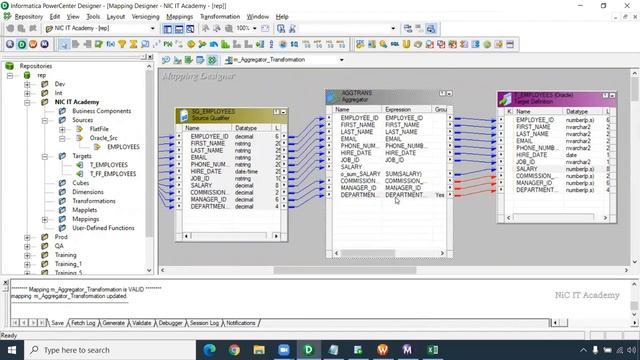Pick the Filter funnel transformation tool

122,44
